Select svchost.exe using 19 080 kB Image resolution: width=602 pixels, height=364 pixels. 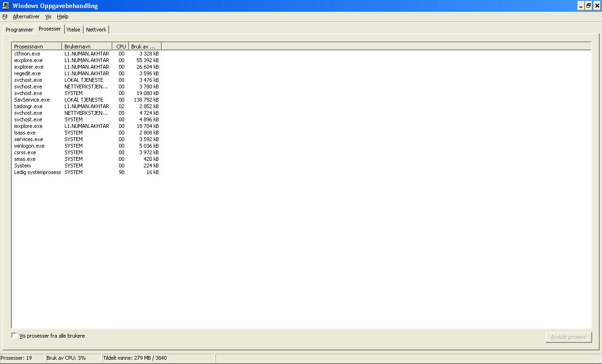click(87, 93)
